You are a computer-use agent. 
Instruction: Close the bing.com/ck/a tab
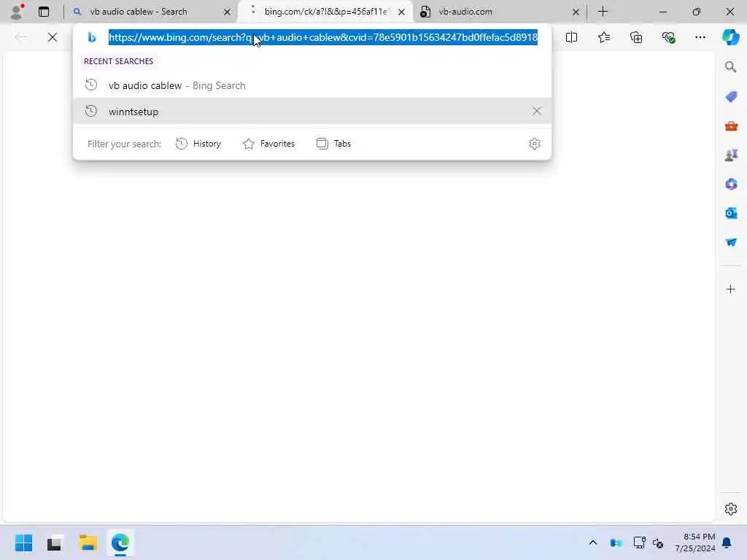pos(402,12)
